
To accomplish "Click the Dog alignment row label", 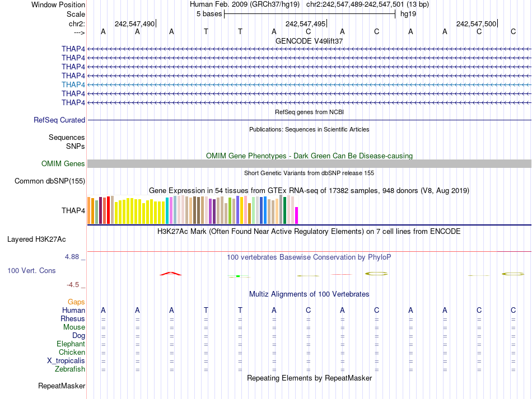I will point(79,336).
